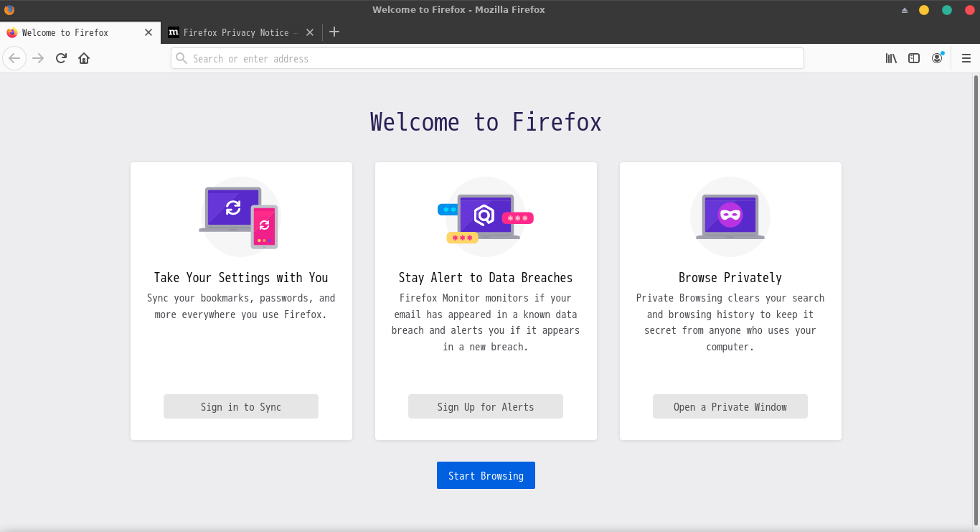Go back with the back arrow

coord(14,58)
